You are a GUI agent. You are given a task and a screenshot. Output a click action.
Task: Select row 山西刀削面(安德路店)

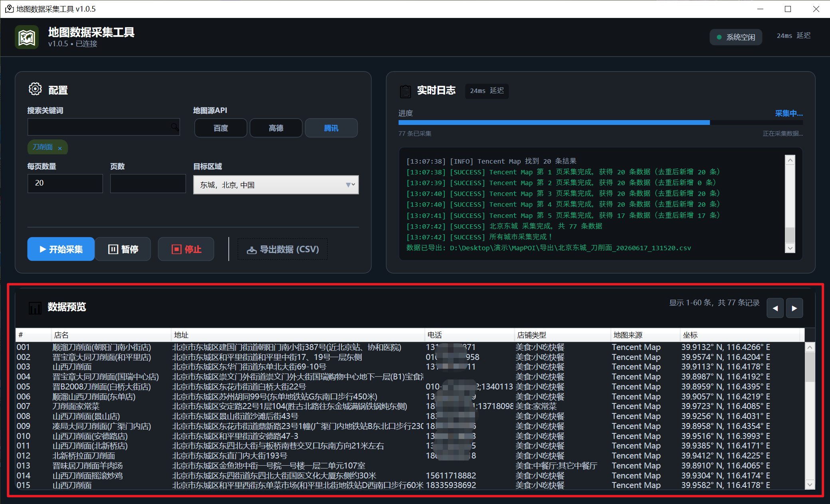point(410,436)
